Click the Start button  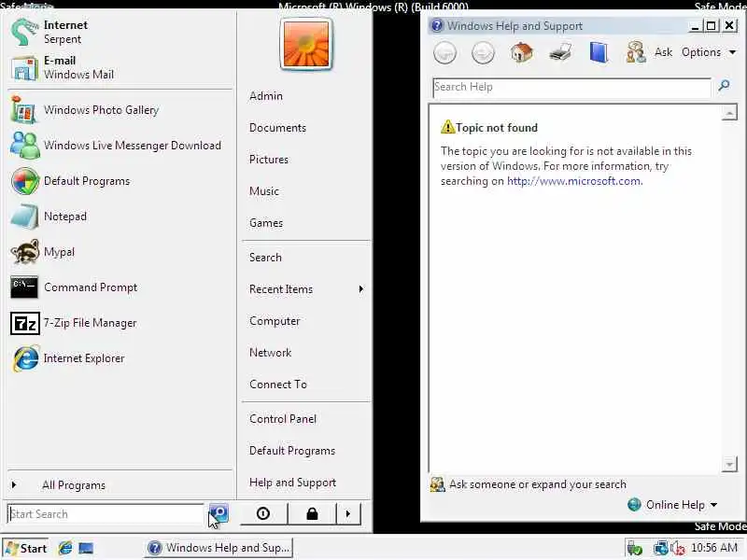pos(27,548)
